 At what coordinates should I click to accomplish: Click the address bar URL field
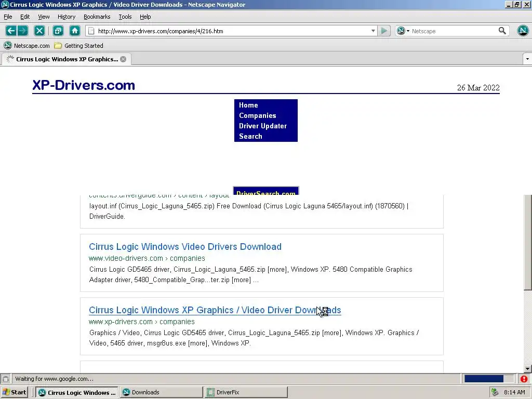[231, 31]
